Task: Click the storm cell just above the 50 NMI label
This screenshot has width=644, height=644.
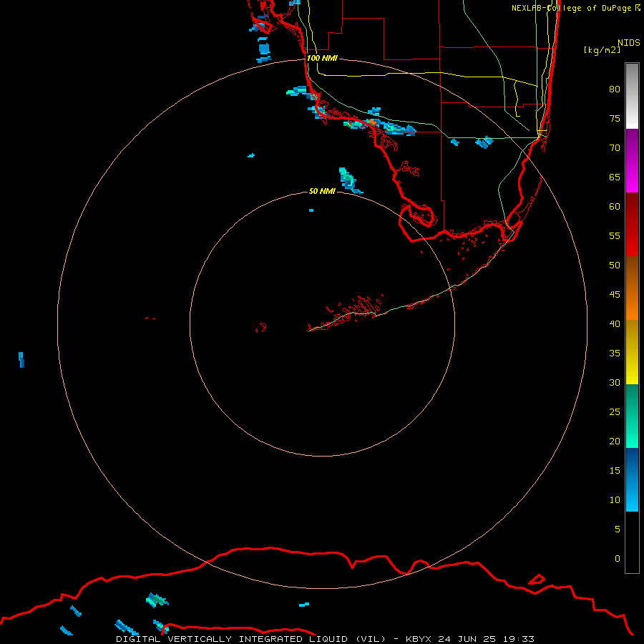Action: coord(349,180)
